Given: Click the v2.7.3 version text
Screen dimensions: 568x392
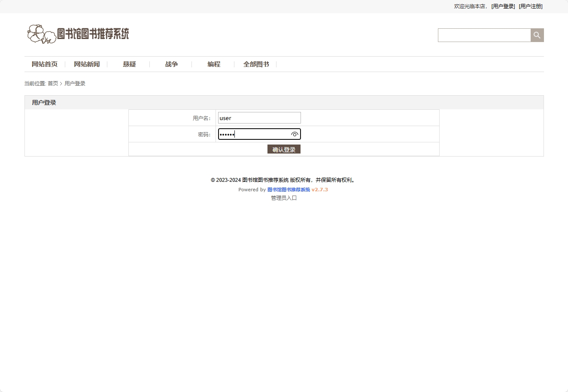Looking at the screenshot, I should pos(319,189).
